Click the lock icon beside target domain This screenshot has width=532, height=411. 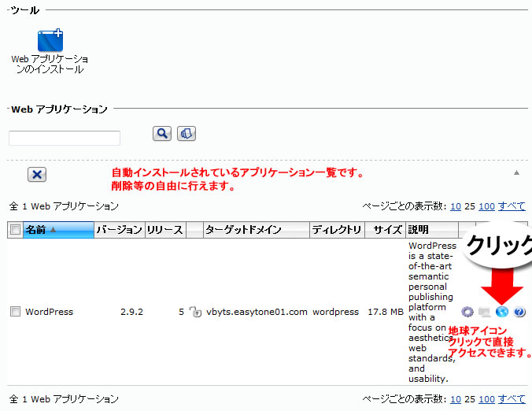pyautogui.click(x=196, y=313)
